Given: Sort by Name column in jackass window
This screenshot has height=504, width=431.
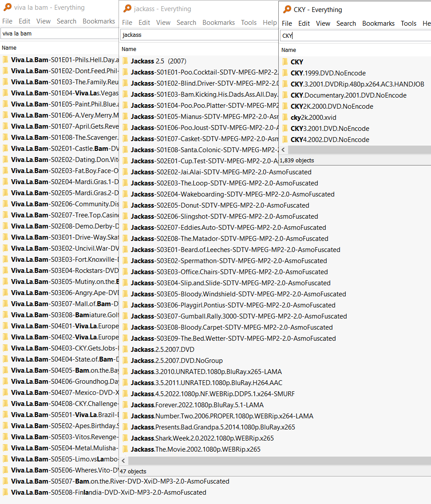Looking at the screenshot, I should pyautogui.click(x=129, y=49).
